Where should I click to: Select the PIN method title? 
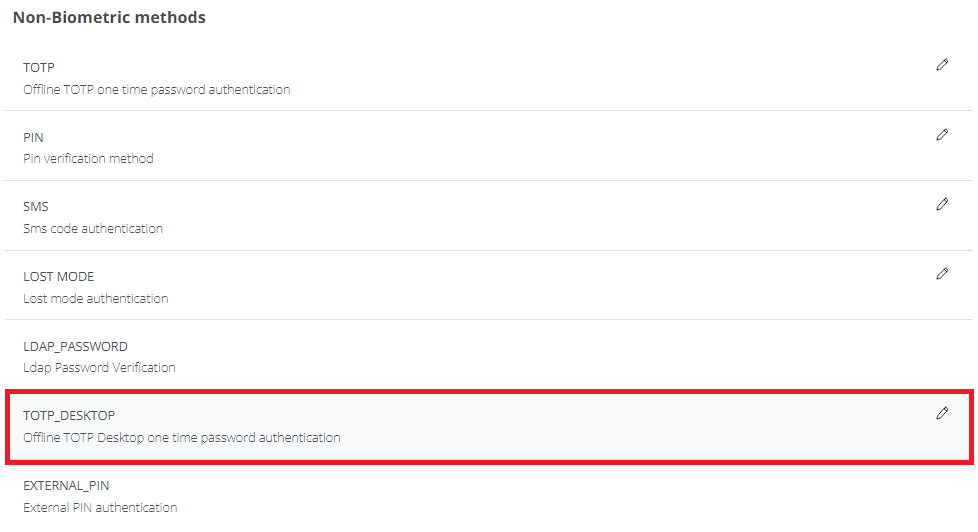[33, 138]
